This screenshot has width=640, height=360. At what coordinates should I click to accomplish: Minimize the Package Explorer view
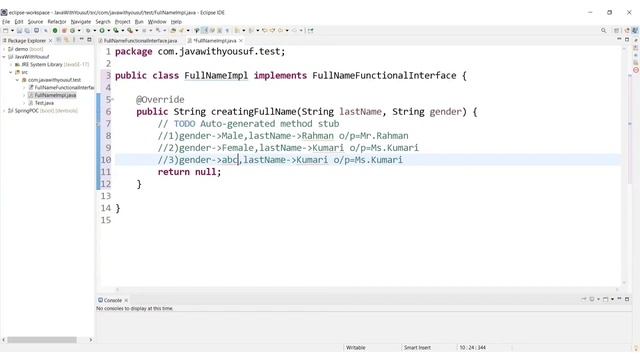[x=81, y=39]
